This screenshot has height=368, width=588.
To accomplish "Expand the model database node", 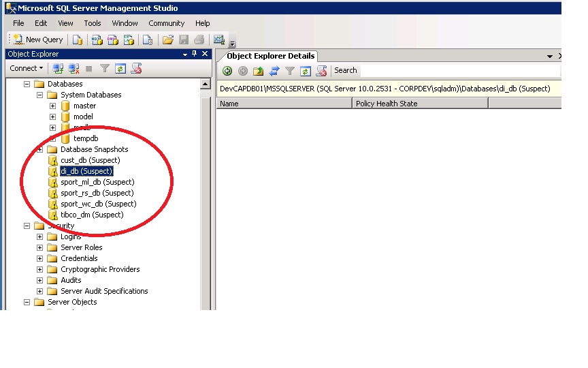I will [x=53, y=117].
